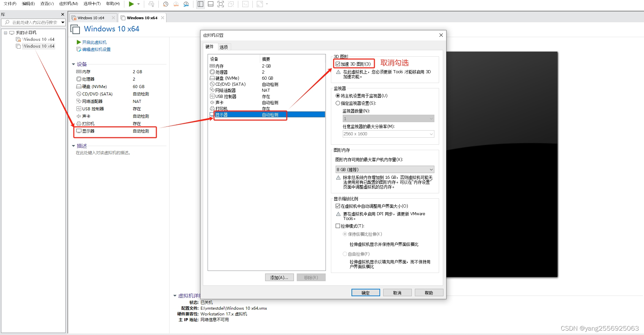Open the 8 GB (推荐) graphics memory dropdown
Viewport: 644px width, 335px height.
click(x=385, y=169)
